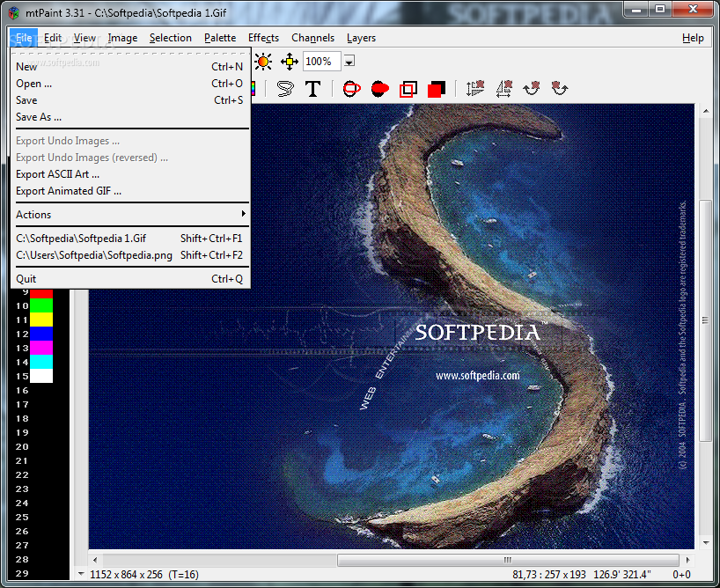Select black palette color 16
The width and height of the screenshot is (720, 588).
(x=41, y=391)
